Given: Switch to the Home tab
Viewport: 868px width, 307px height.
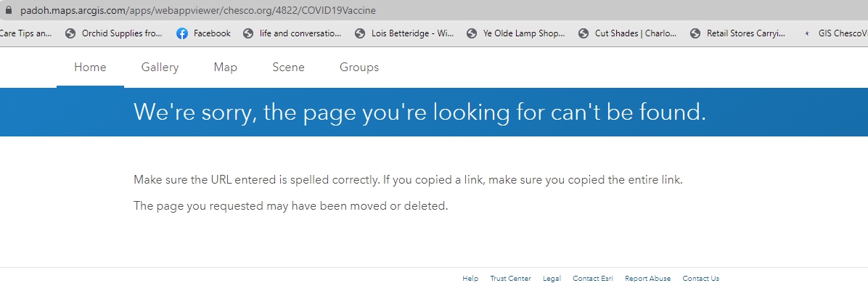Looking at the screenshot, I should click(90, 67).
